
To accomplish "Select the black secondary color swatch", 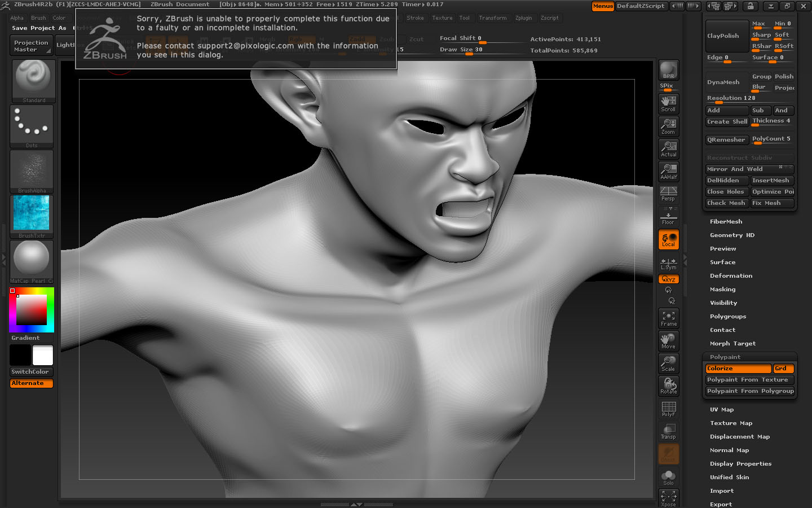I will click(x=20, y=356).
